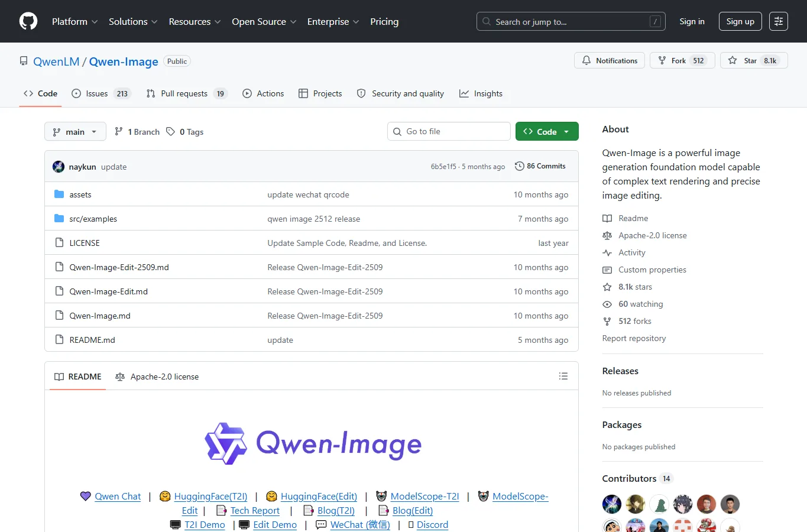This screenshot has width=807, height=532.
Task: Click the history clock icon near 86 Commits
Action: [x=520, y=166]
